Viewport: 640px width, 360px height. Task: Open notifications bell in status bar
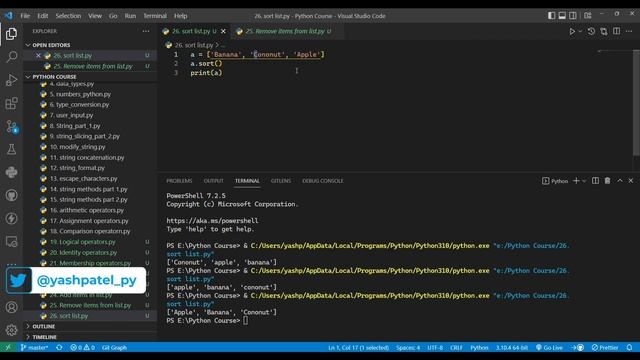coord(629,348)
